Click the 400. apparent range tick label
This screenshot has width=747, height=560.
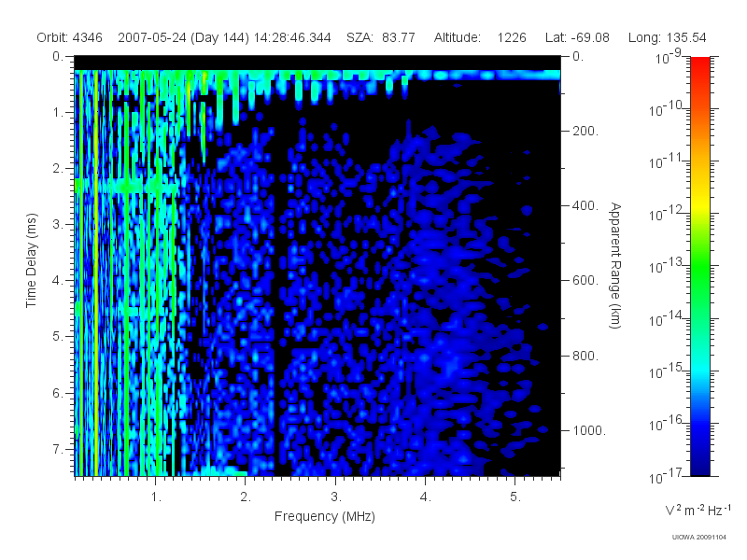(585, 205)
